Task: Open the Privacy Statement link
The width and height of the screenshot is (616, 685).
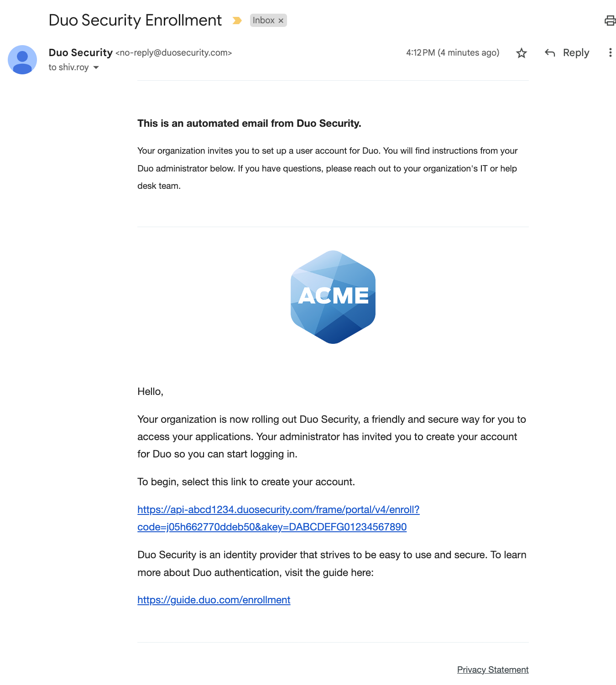Action: click(493, 669)
